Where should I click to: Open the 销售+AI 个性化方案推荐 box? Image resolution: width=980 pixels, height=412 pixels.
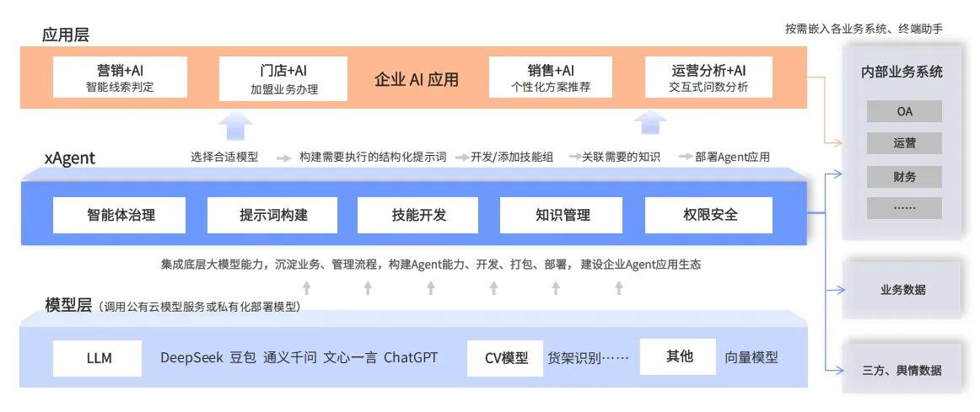pos(550,78)
